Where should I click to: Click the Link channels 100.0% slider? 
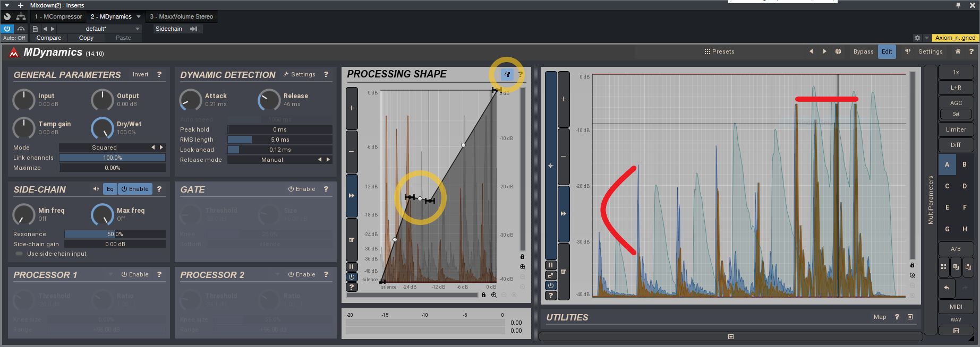[112, 158]
